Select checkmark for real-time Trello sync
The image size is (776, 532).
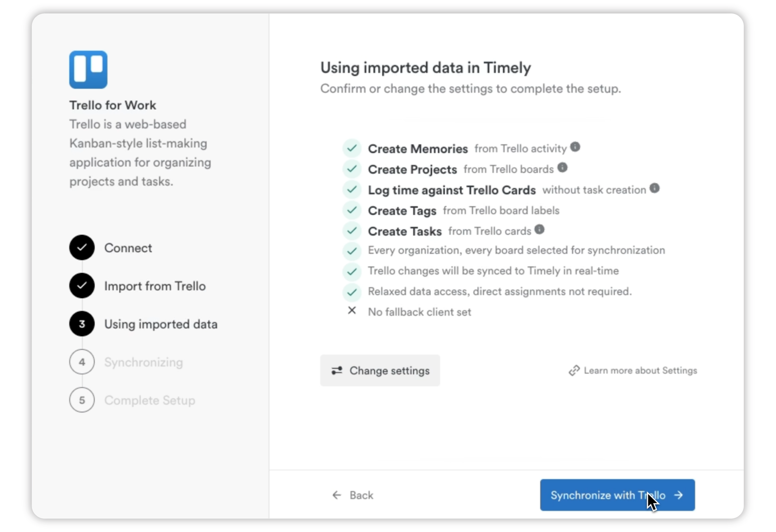[x=352, y=271]
